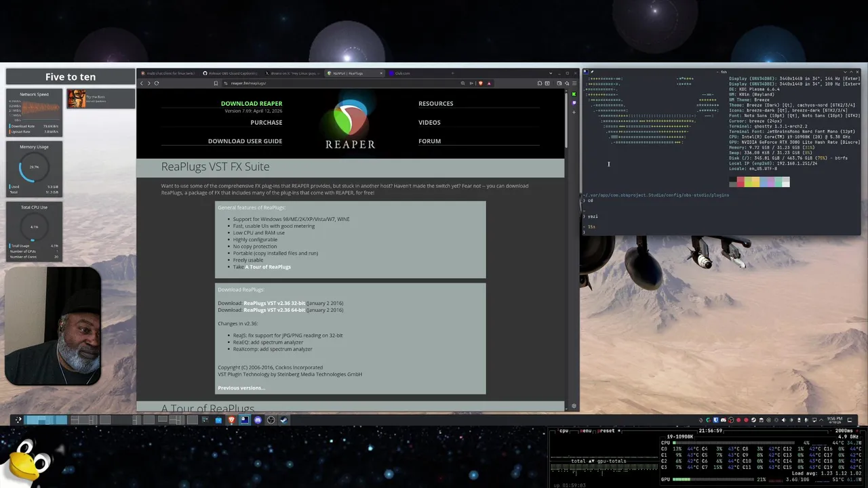Open the PURCHASE page link

pos(267,123)
